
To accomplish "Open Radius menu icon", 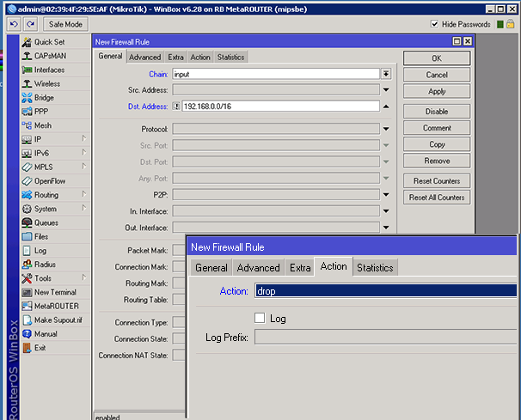I will (27, 265).
